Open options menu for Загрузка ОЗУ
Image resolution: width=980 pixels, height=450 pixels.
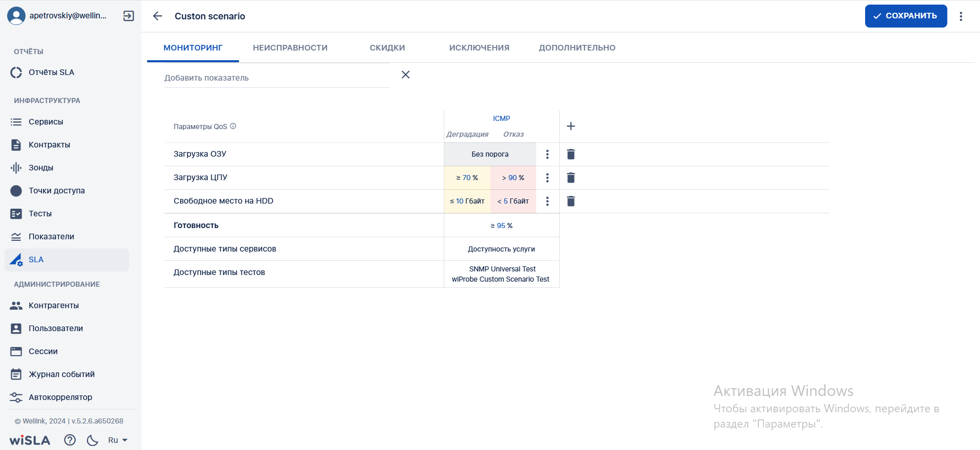[547, 154]
